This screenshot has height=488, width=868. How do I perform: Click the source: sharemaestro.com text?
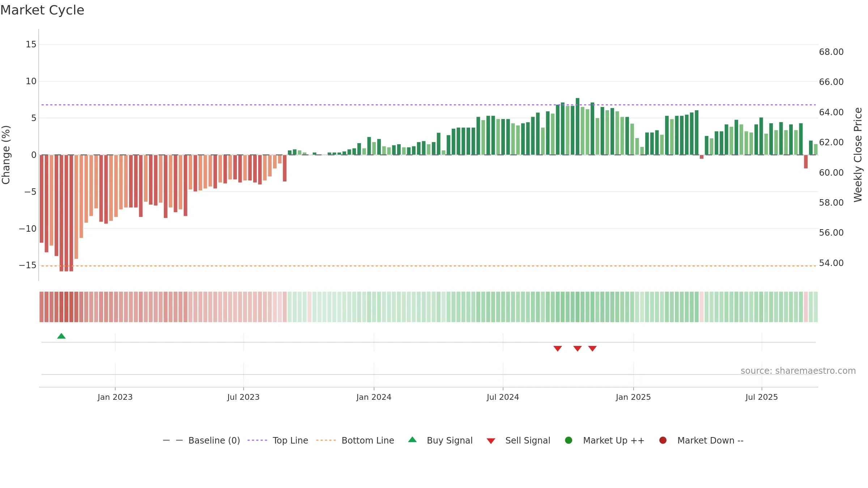coord(798,371)
